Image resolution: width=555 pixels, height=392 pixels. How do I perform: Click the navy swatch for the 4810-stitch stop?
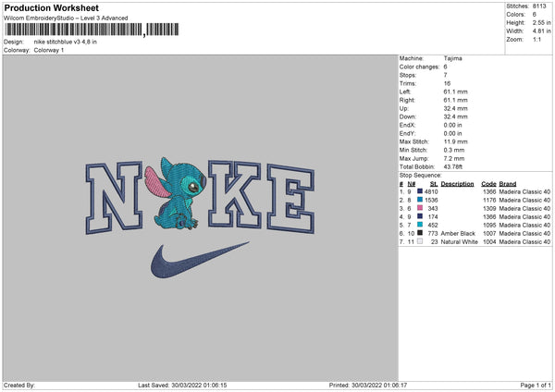point(420,191)
